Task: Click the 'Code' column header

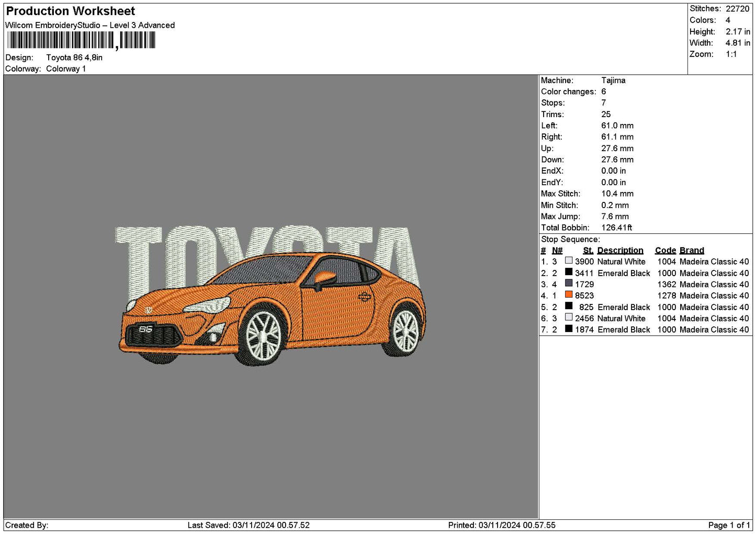Action: point(665,251)
